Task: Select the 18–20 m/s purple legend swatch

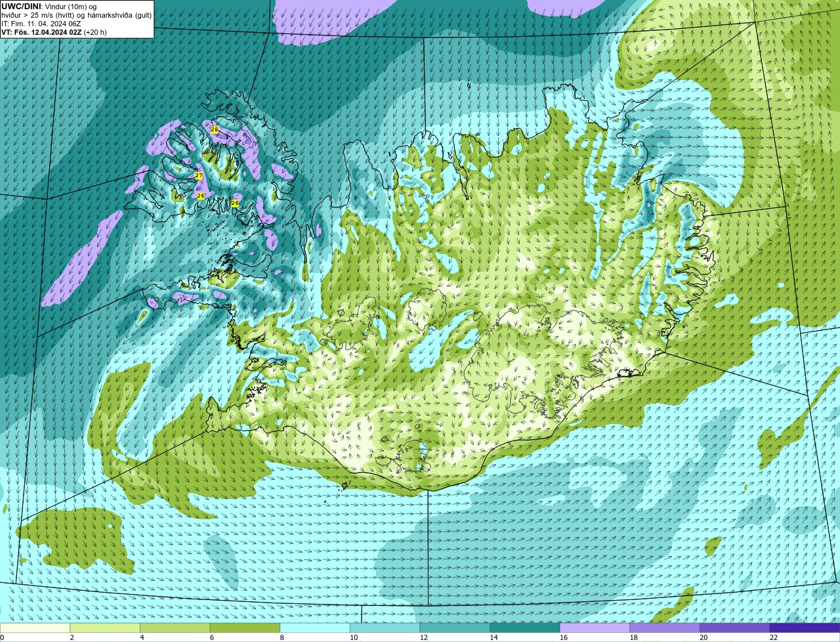Action: click(665, 628)
